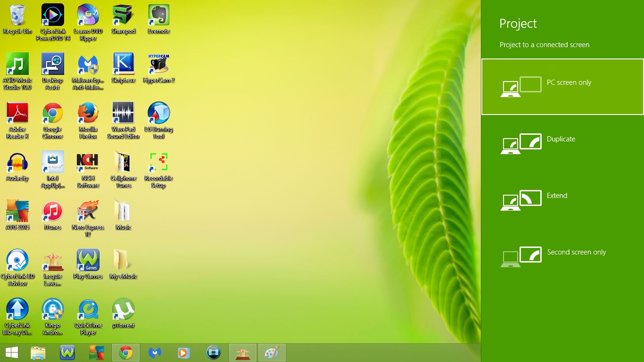644x362 pixels.
Task: Open the Leawo DVD Ripper shortcut
Action: (x=88, y=23)
